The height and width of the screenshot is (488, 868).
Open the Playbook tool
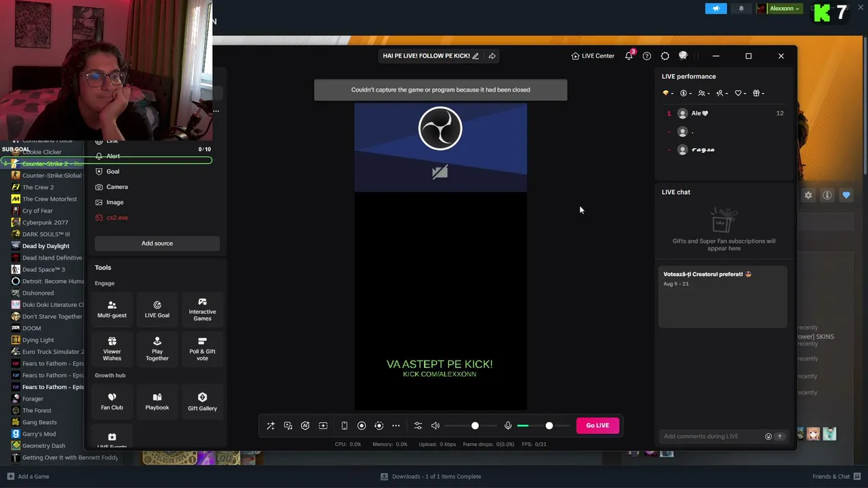coord(157,402)
